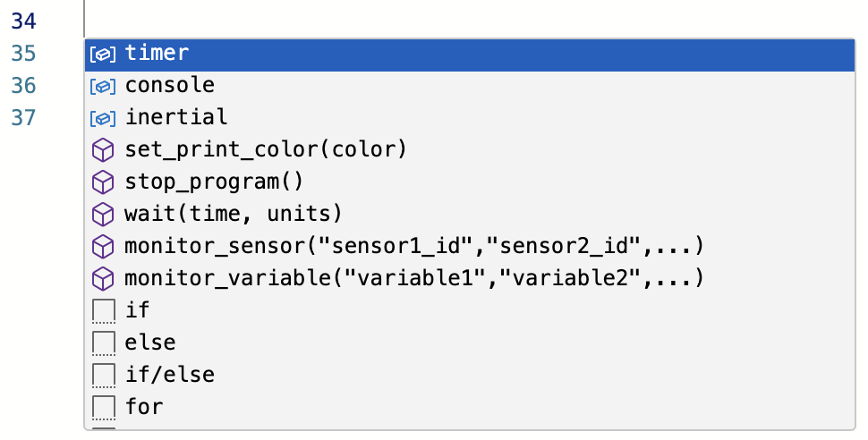Click the cube icon beside wait(time, units)

(x=104, y=215)
